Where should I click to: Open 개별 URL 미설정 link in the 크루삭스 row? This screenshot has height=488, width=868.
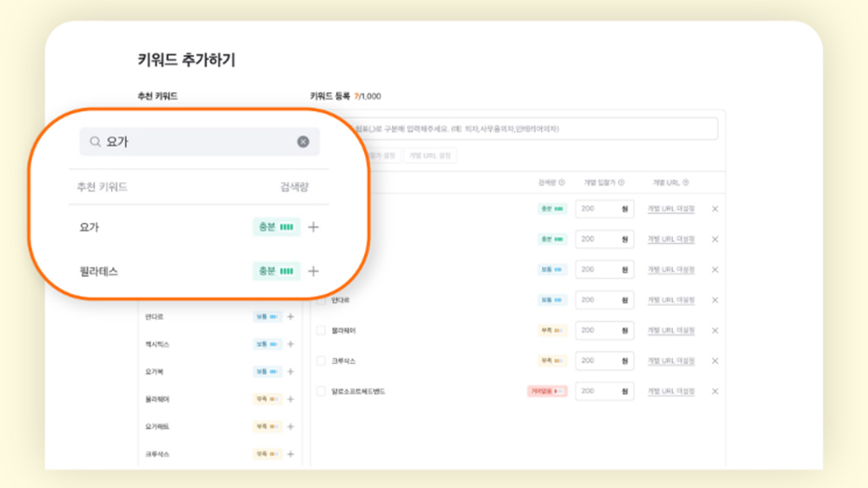pyautogui.click(x=671, y=361)
